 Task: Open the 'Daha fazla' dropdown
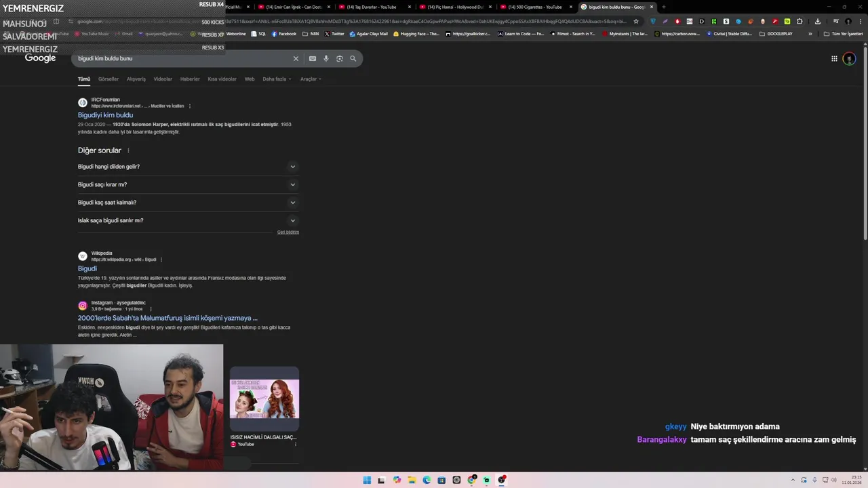click(277, 79)
